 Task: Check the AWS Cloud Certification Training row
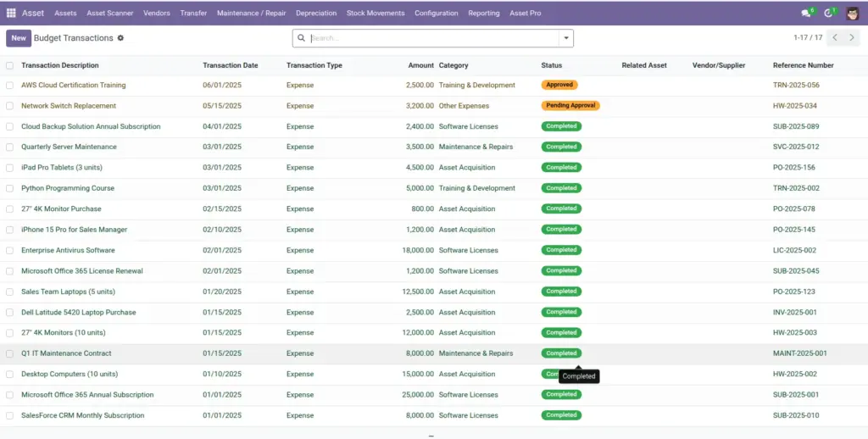point(10,86)
